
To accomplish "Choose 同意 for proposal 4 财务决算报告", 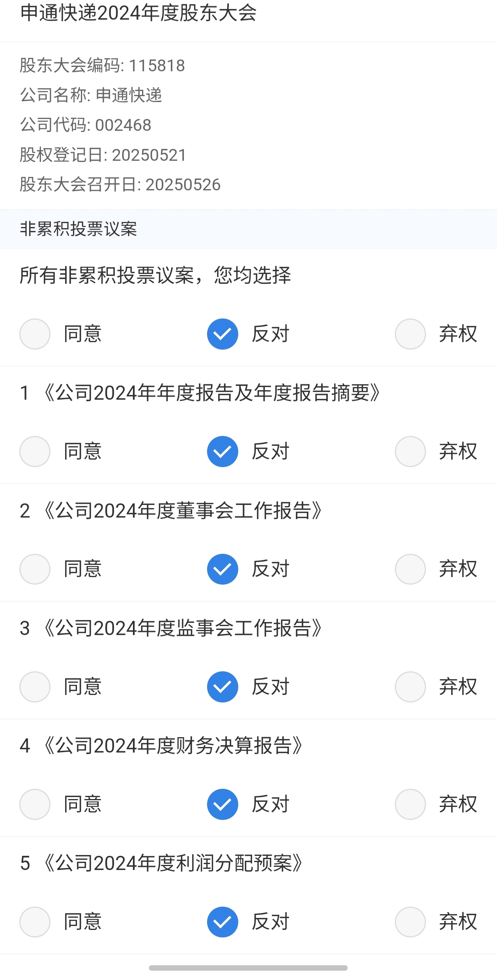I will point(35,804).
